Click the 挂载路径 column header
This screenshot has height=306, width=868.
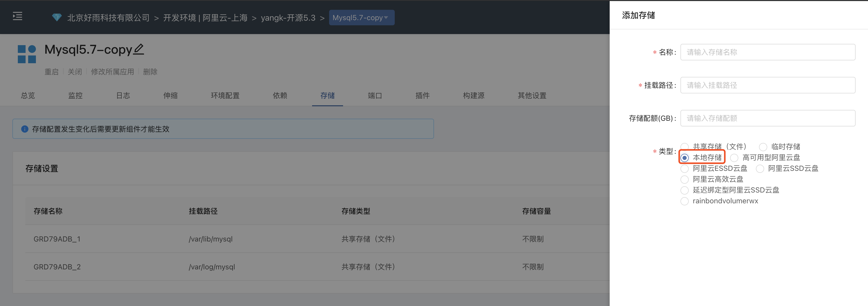(203, 211)
